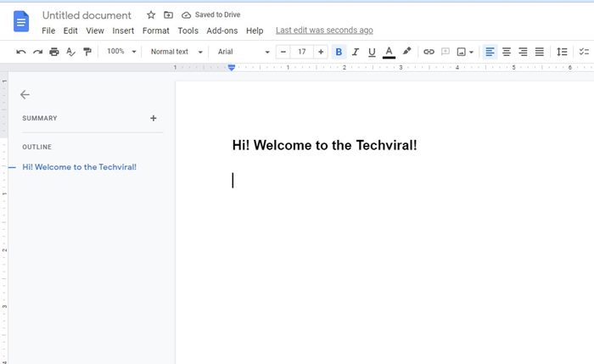Open the highlight color picker
This screenshot has width=594, height=364.
[406, 52]
